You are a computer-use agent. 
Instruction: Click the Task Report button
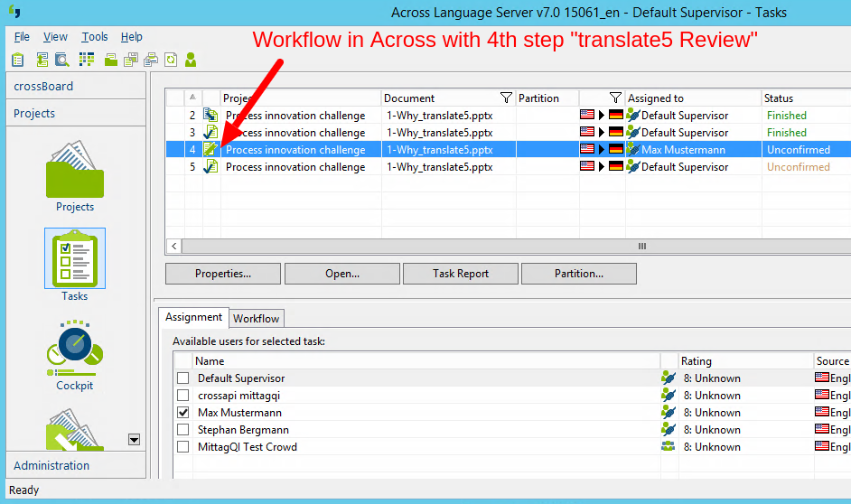click(460, 274)
